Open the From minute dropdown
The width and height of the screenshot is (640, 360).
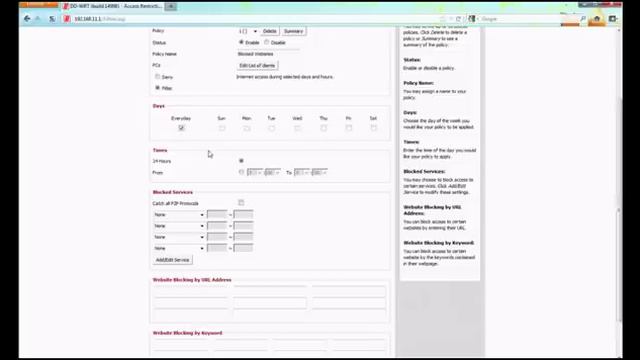272,173
